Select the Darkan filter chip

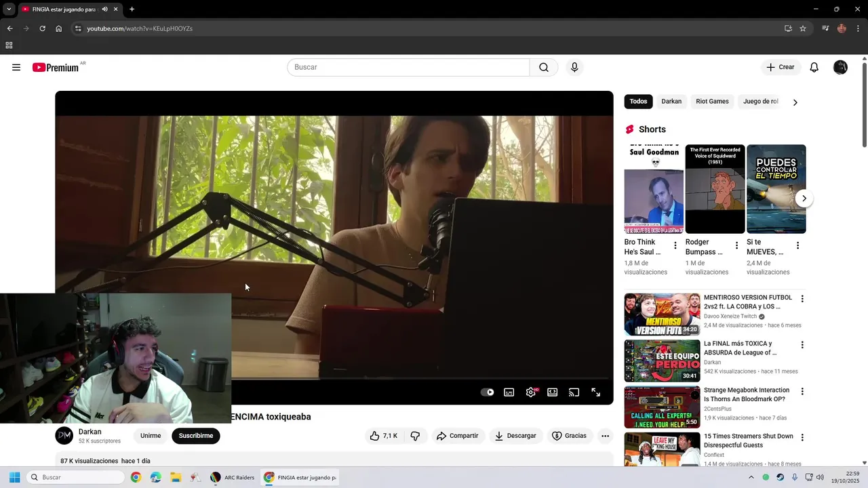pyautogui.click(x=671, y=102)
